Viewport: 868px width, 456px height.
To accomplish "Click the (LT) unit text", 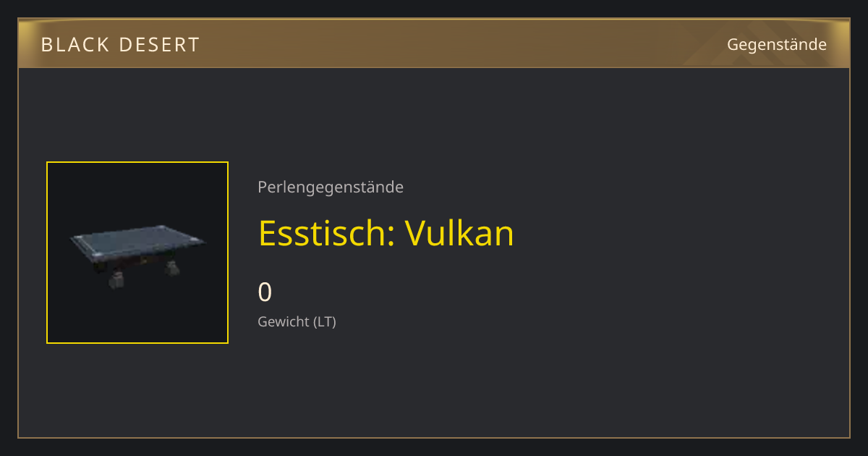I will 325,322.
